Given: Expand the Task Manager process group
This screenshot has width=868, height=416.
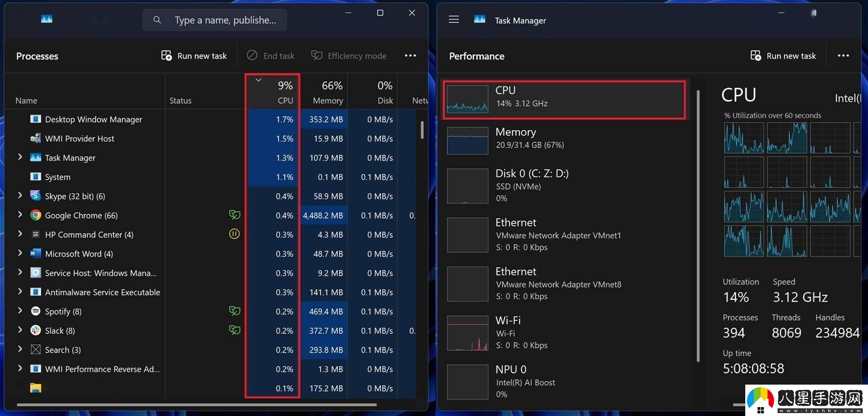Looking at the screenshot, I should (x=20, y=157).
